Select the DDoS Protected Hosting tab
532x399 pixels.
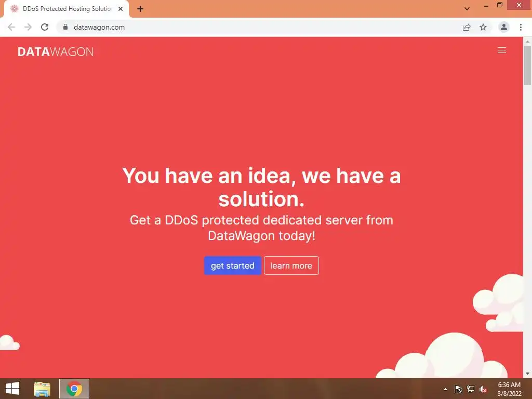66,9
